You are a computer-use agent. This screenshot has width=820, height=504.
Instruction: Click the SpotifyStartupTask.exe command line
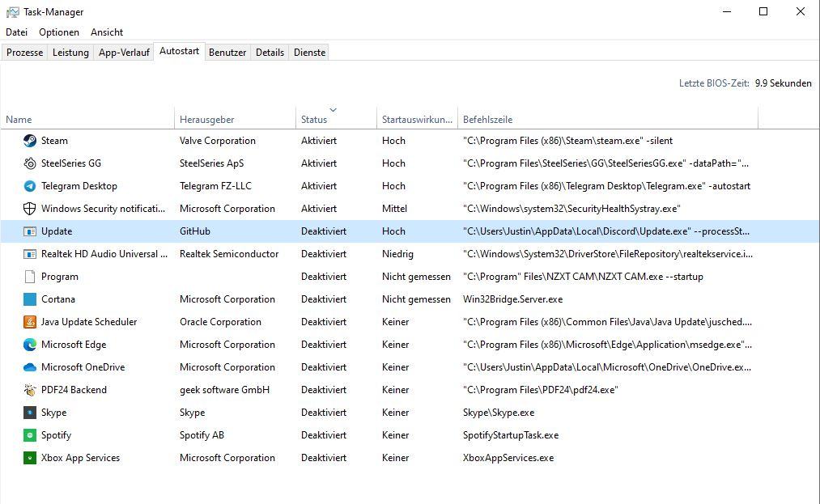pos(511,435)
